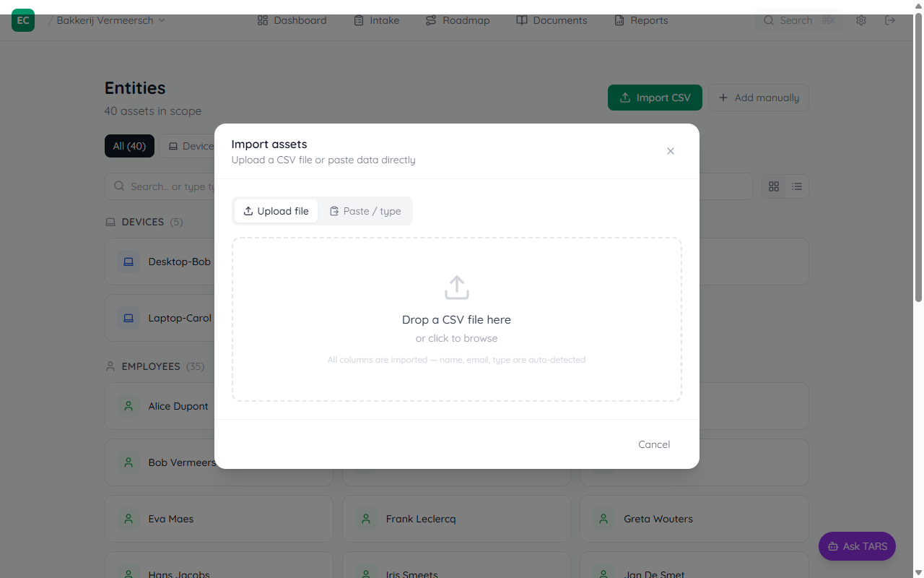Screen dimensions: 924x578
Task: Click Frank Leclercq person icon
Action: pos(366,519)
